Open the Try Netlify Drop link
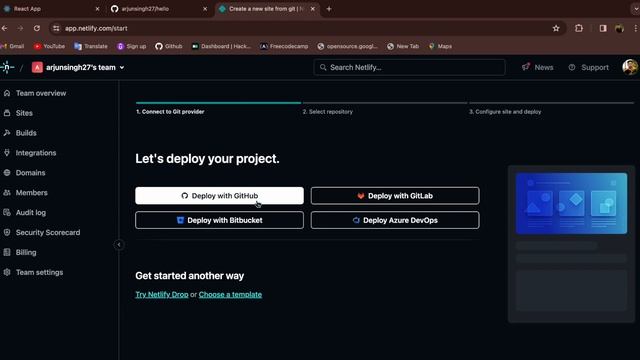640x360 pixels. (162, 295)
